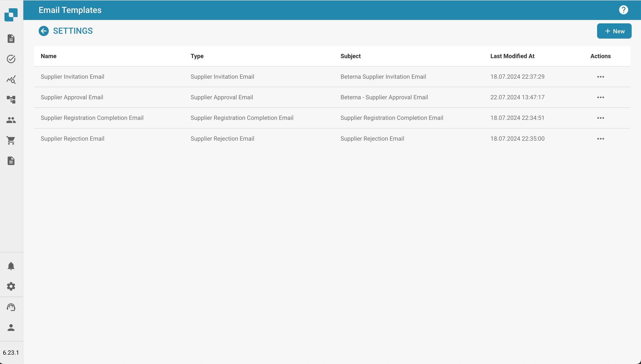
Task: Select the Supplier Registration Completion Email row
Action: pyautogui.click(x=92, y=118)
